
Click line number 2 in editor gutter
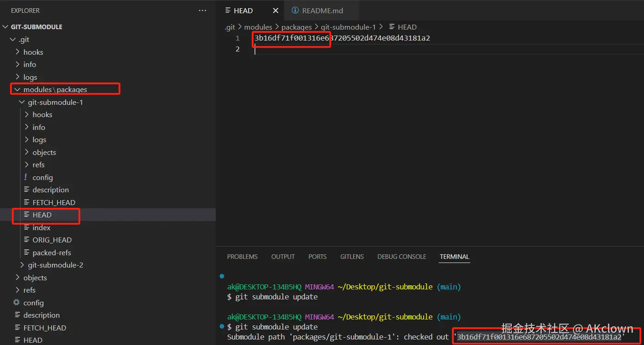237,49
